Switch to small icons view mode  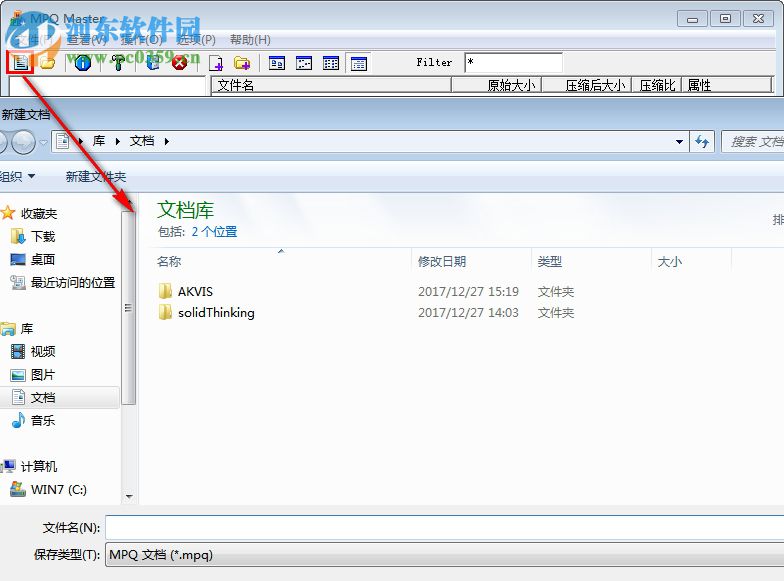(x=304, y=64)
